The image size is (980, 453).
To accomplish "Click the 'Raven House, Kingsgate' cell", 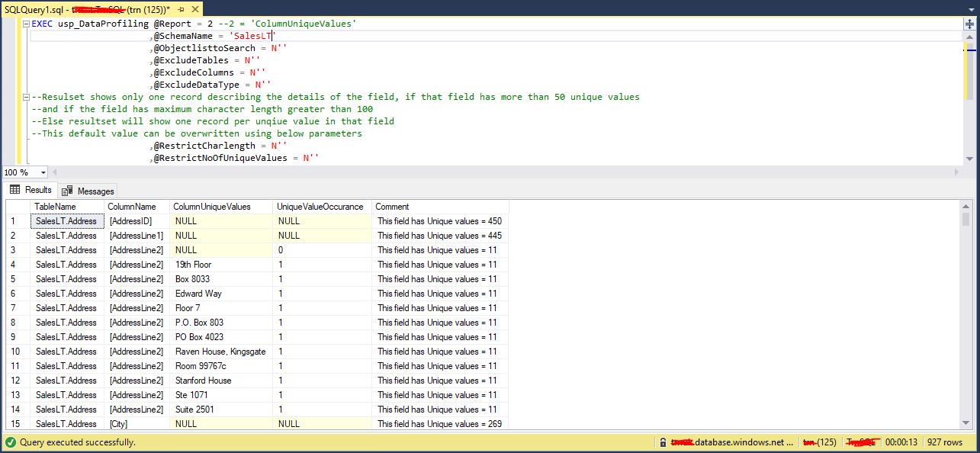I will pos(221,352).
